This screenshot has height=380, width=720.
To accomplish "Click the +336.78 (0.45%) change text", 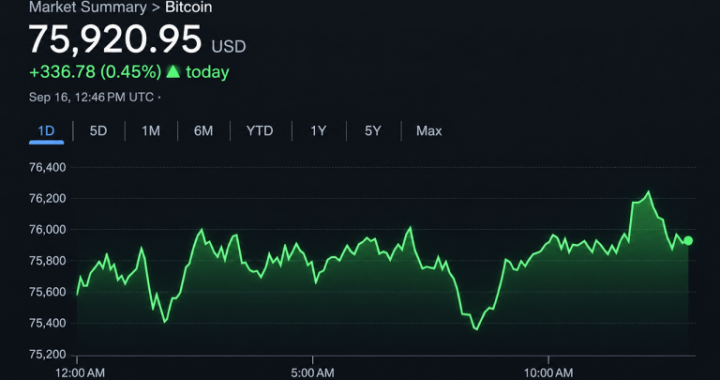I will point(95,72).
